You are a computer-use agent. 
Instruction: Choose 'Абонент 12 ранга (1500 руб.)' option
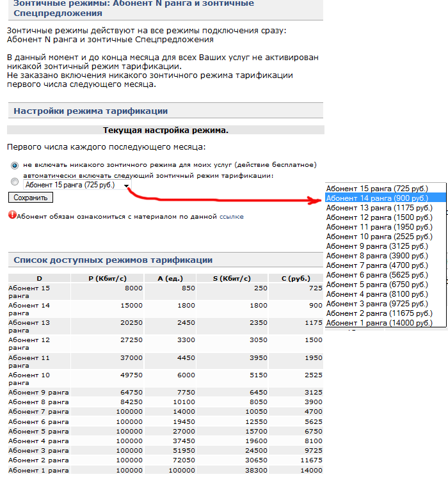(x=386, y=217)
